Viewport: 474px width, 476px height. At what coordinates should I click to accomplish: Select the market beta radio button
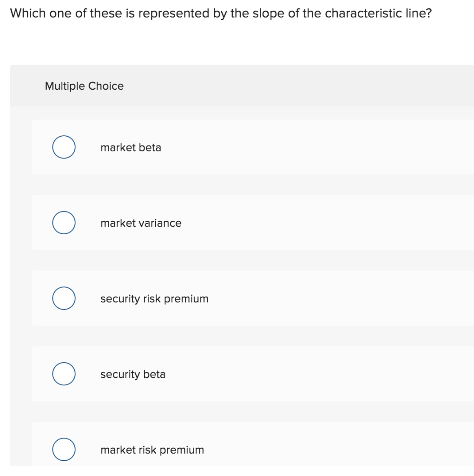tap(64, 147)
